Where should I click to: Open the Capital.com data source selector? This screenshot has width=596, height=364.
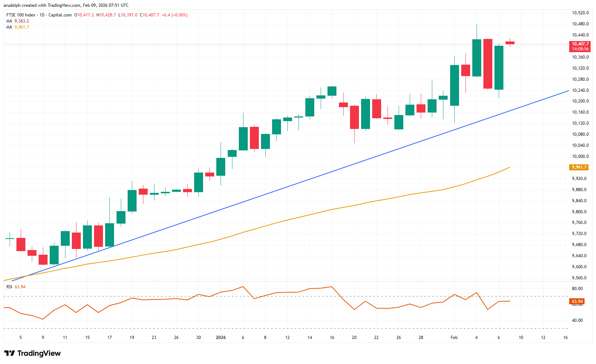(61, 15)
